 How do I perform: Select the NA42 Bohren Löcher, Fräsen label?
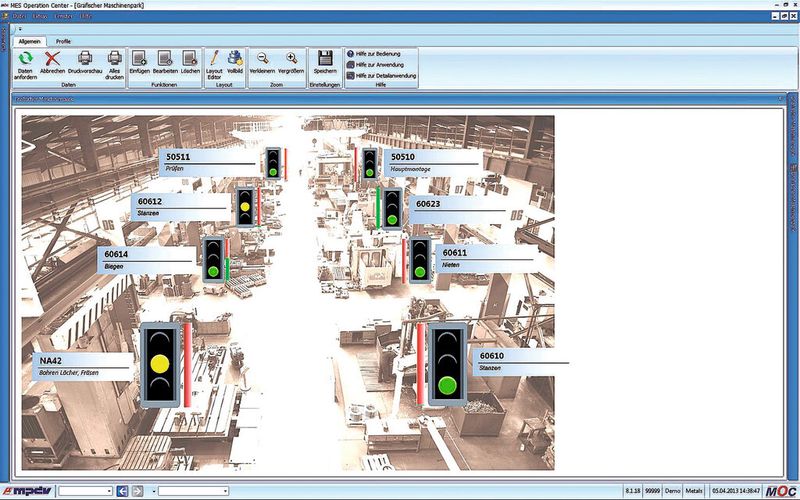click(84, 366)
